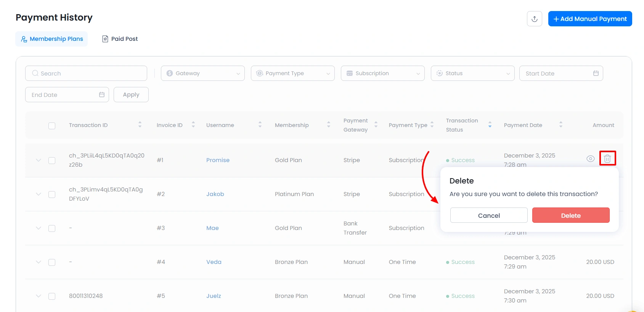Expand the Jakob row chevron

(39, 194)
